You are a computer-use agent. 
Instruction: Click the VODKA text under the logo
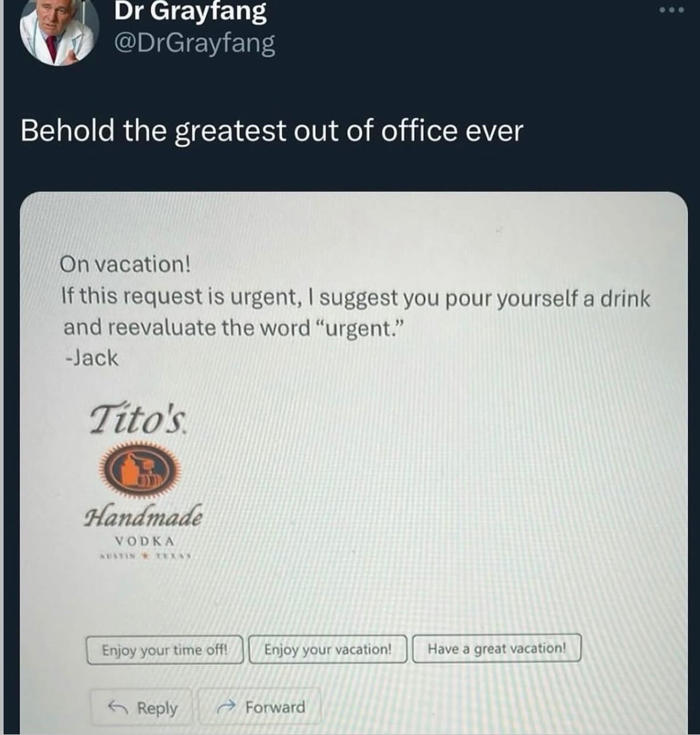pyautogui.click(x=145, y=541)
